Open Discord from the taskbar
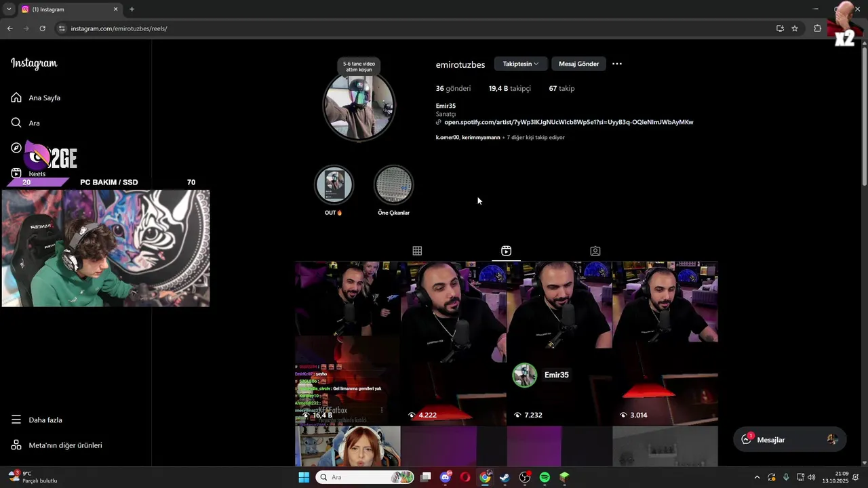The height and width of the screenshot is (488, 868). pyautogui.click(x=446, y=477)
